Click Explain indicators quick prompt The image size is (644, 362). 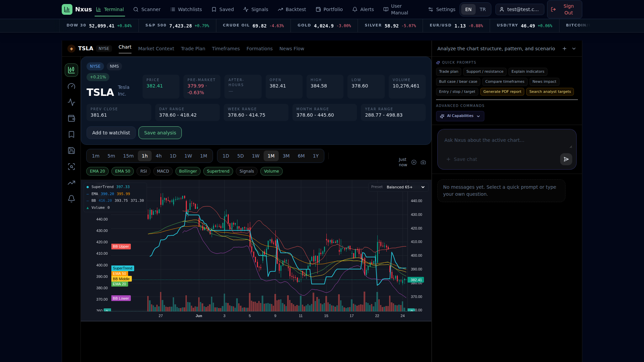[x=528, y=72]
